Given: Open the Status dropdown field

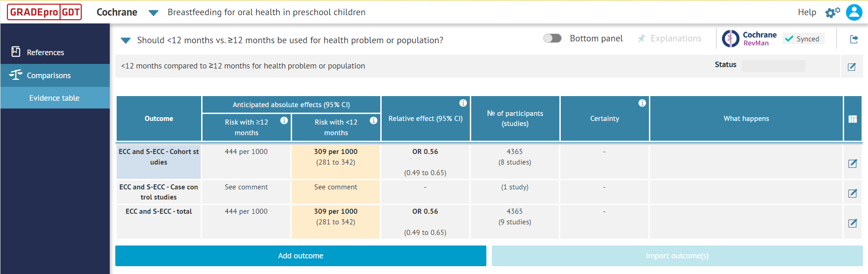Looking at the screenshot, I should point(773,66).
